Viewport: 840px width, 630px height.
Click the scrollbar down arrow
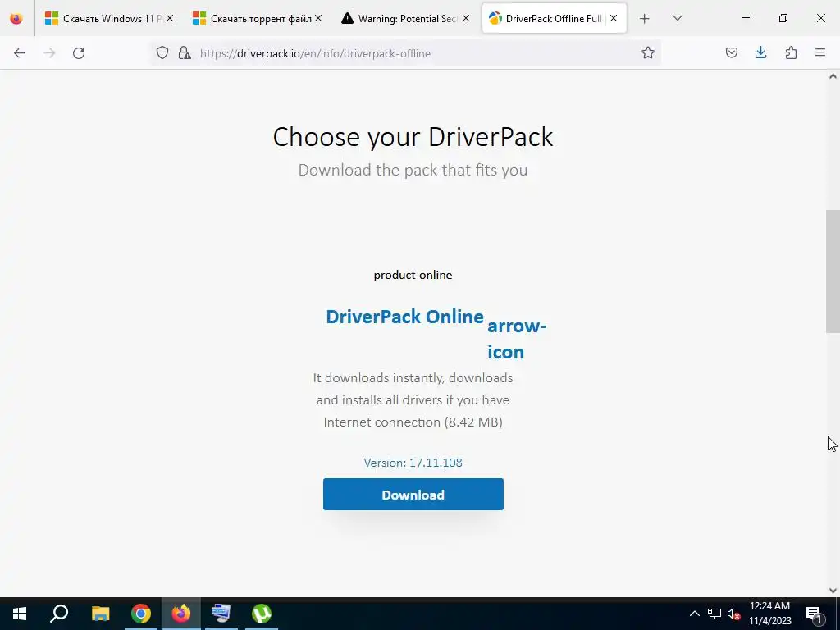(x=833, y=591)
